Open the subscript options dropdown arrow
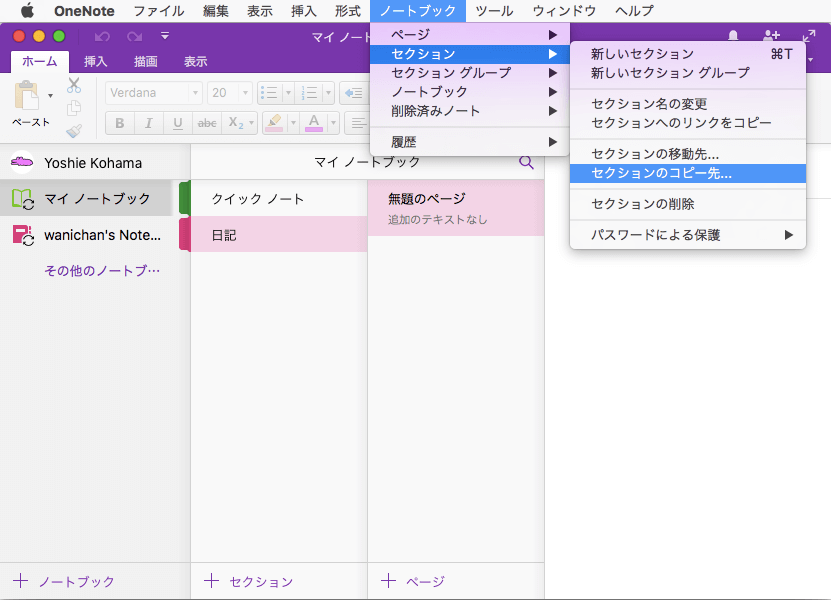Screen dimensions: 831x600 tap(252, 123)
